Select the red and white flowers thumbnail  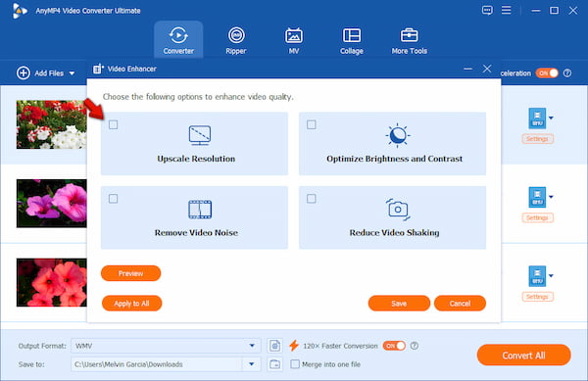tap(51, 124)
